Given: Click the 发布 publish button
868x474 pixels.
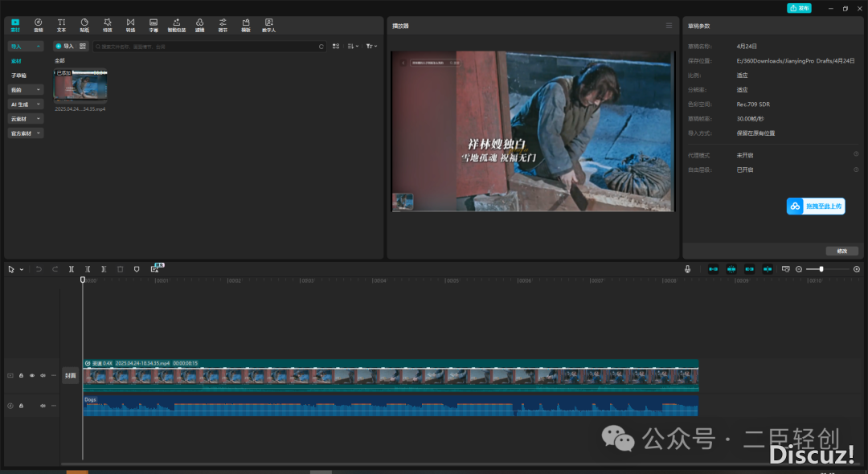Looking at the screenshot, I should pyautogui.click(x=800, y=8).
